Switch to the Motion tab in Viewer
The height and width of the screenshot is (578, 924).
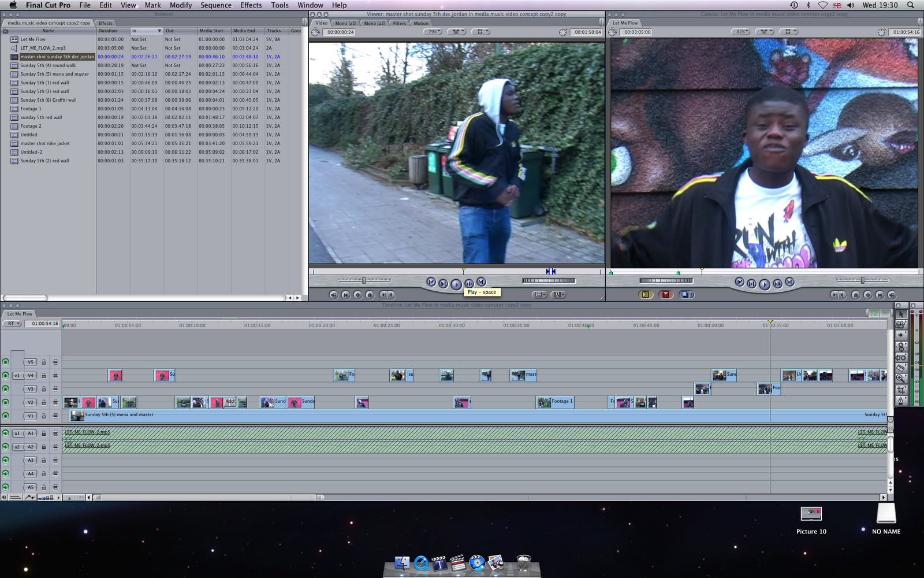point(421,23)
